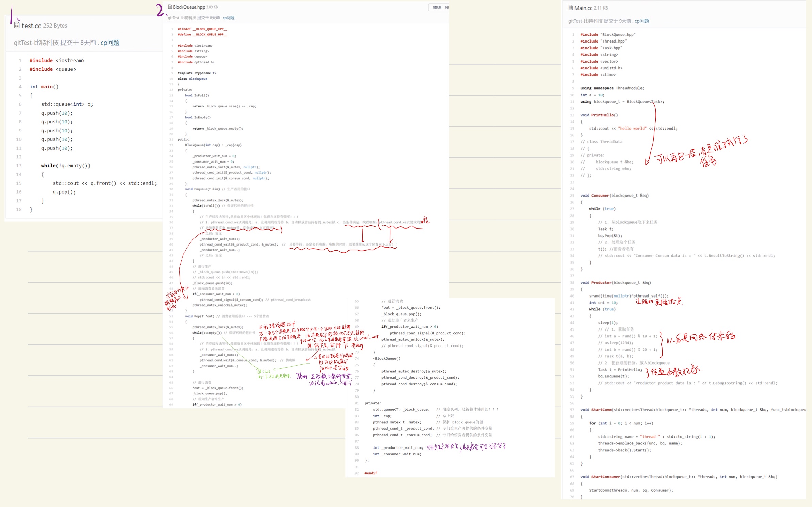The height and width of the screenshot is (507, 812).
Task: Open the cp问题 link under Main.cc
Action: tap(642, 21)
